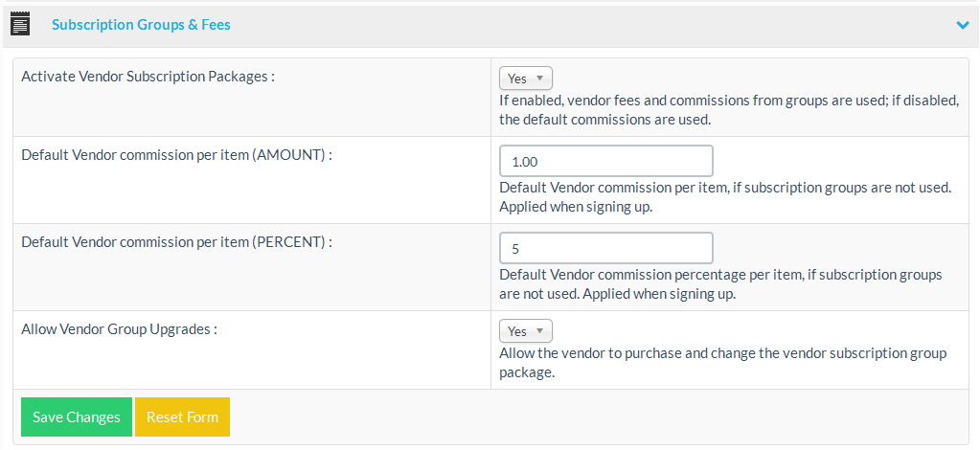Click the Allow Vendor Group Upgrades label
Image resolution: width=980 pixels, height=450 pixels.
point(119,329)
